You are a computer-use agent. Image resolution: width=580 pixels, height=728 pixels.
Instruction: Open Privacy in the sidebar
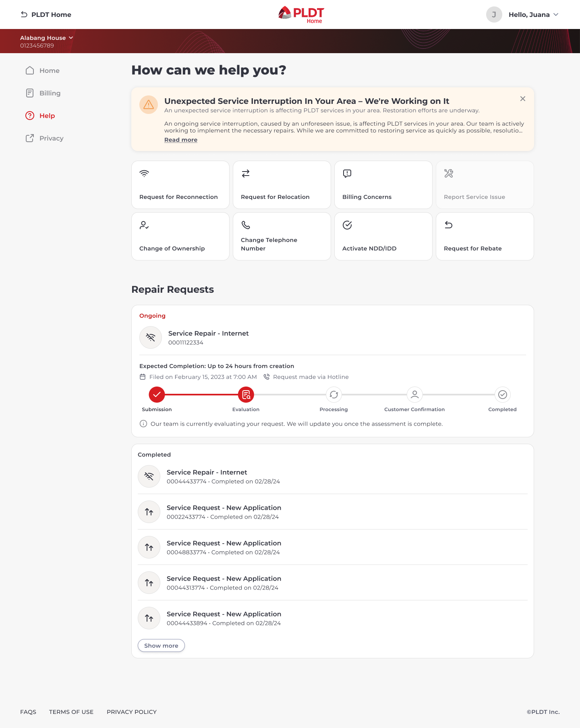pos(44,138)
